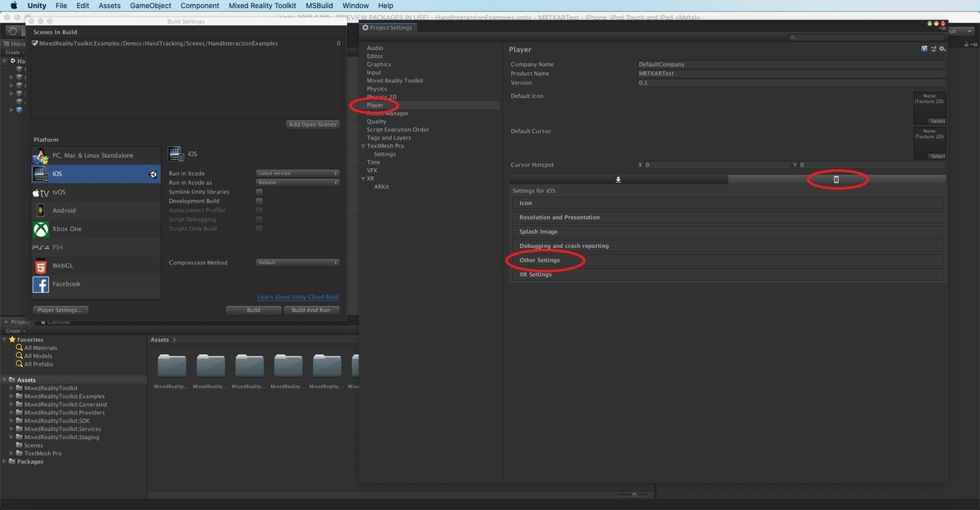Select the tvOS platform icon
Screen dimensions: 980x510
click(x=41, y=193)
